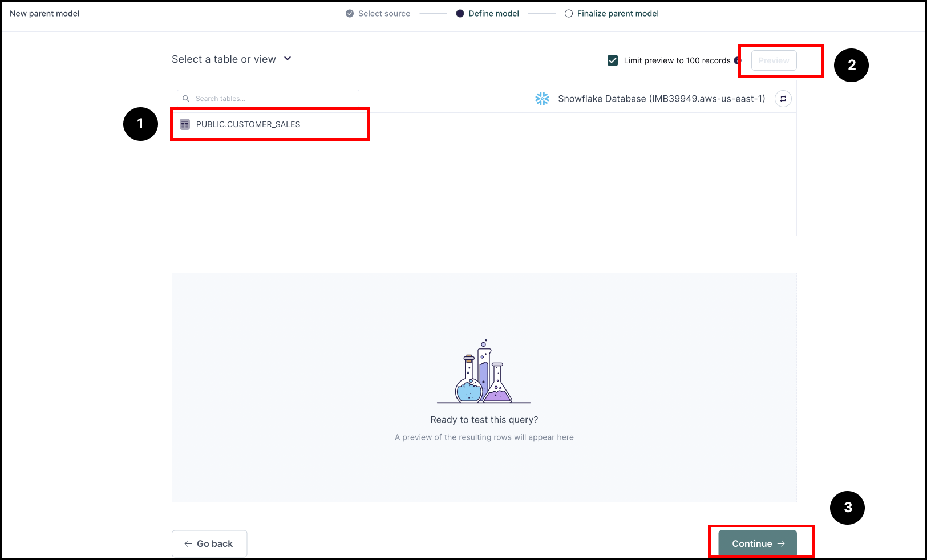
Task: Click the magnifier icon in the search tables field
Action: point(187,98)
